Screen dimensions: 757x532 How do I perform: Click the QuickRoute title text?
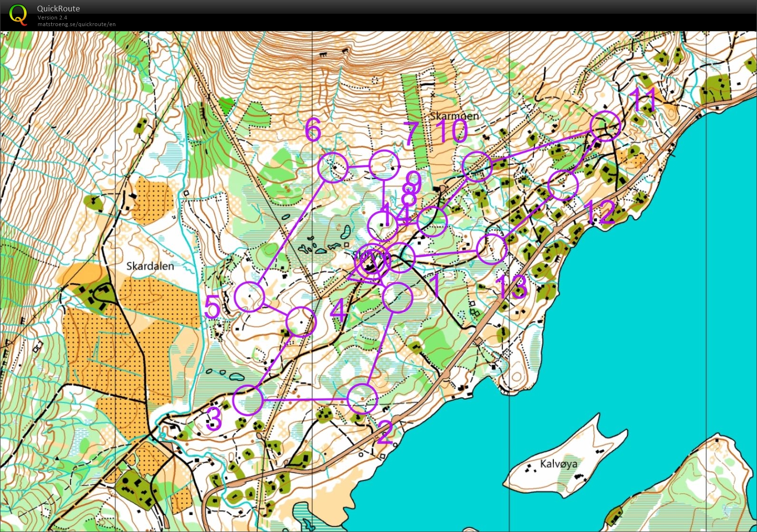58,9
